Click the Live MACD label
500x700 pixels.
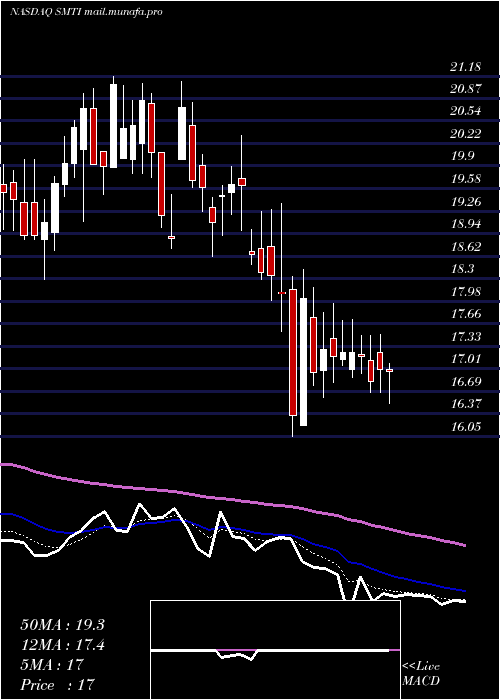[421, 674]
